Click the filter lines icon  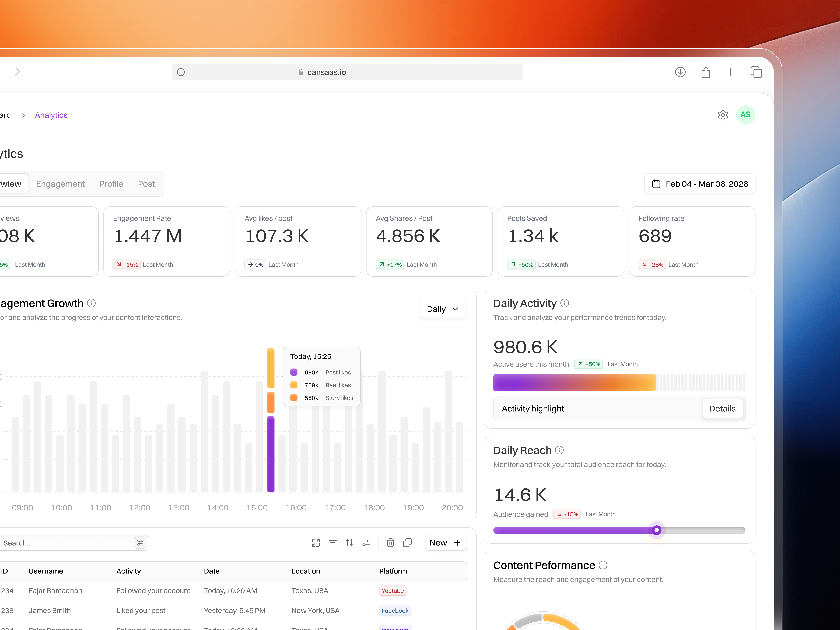pos(333,543)
